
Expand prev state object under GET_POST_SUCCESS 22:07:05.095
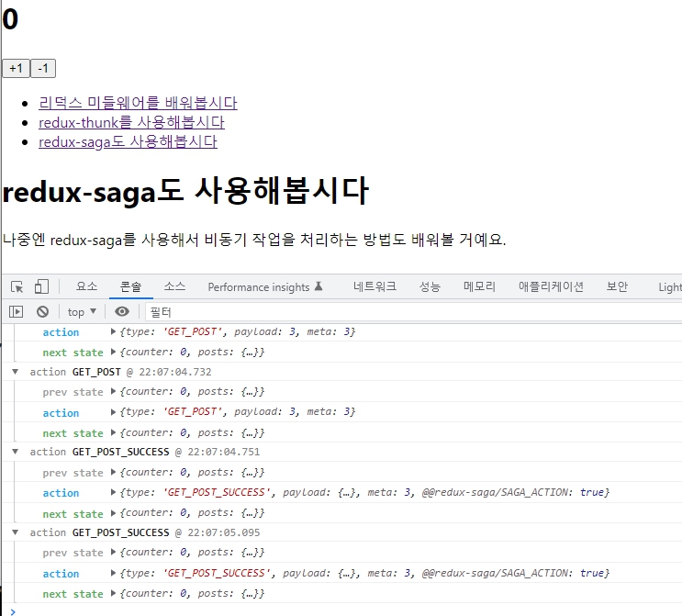pyautogui.click(x=113, y=552)
